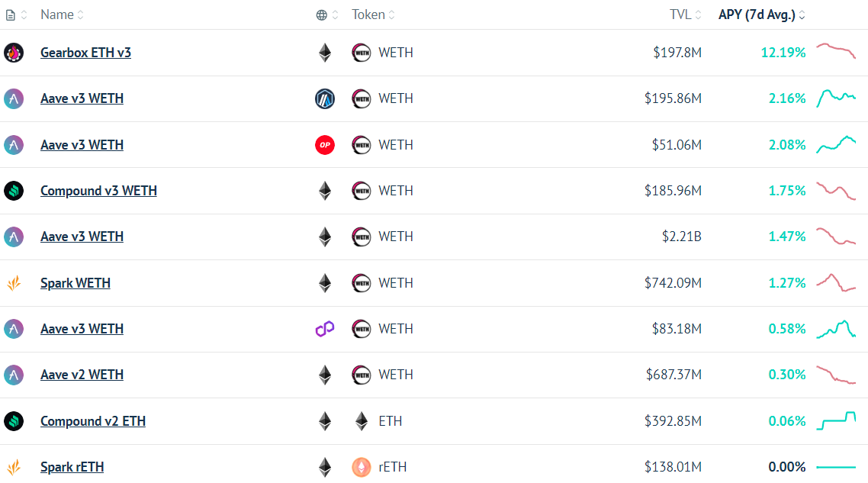Click the Gearbox 12.19% APY sparkline chart
Image resolution: width=868 pixels, height=483 pixels.
[836, 51]
